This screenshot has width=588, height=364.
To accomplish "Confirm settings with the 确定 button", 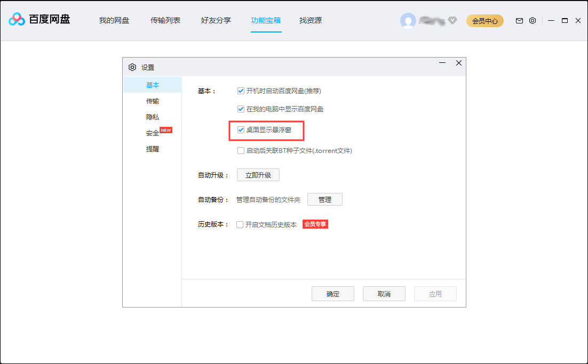I will (332, 293).
